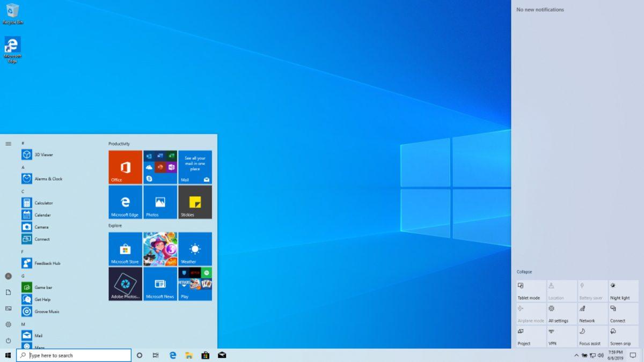Open the Weather tile
This screenshot has width=644, height=362.
pyautogui.click(x=195, y=249)
